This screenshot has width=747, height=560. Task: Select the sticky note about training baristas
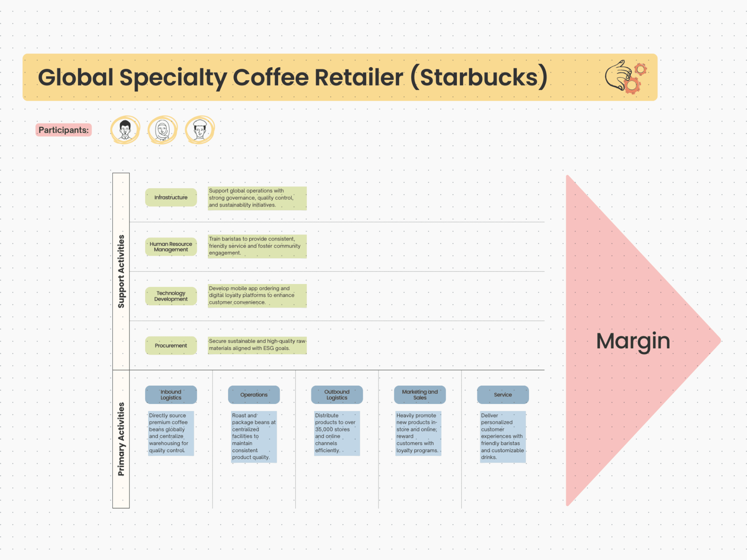(x=257, y=246)
